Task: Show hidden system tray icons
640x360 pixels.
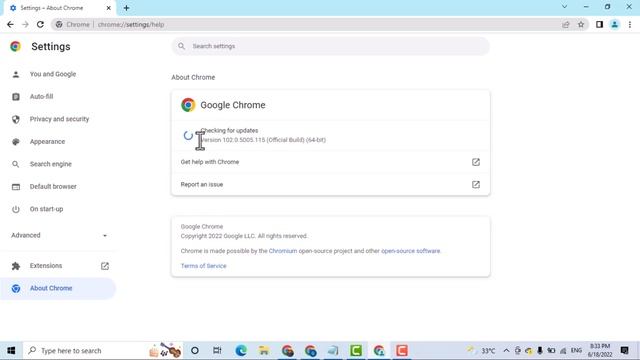Action: [x=506, y=351]
